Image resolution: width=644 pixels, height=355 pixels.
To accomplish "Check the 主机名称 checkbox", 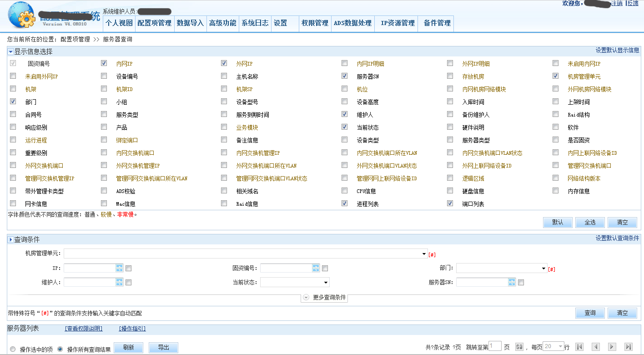I will tap(224, 76).
